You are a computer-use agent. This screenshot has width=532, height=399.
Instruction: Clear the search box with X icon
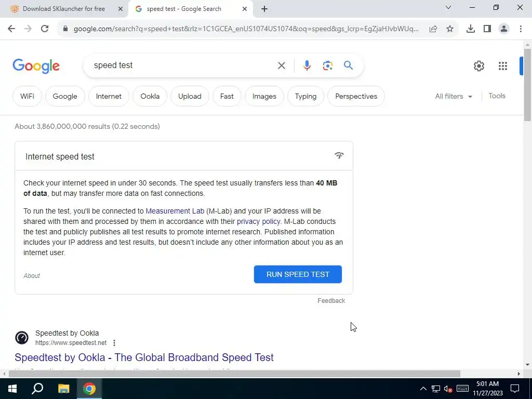[x=281, y=65]
